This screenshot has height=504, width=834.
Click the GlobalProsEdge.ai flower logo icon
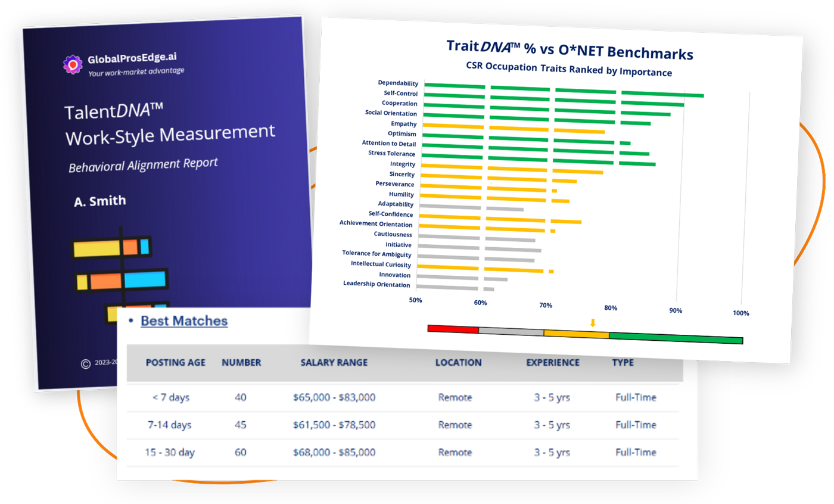click(x=73, y=63)
